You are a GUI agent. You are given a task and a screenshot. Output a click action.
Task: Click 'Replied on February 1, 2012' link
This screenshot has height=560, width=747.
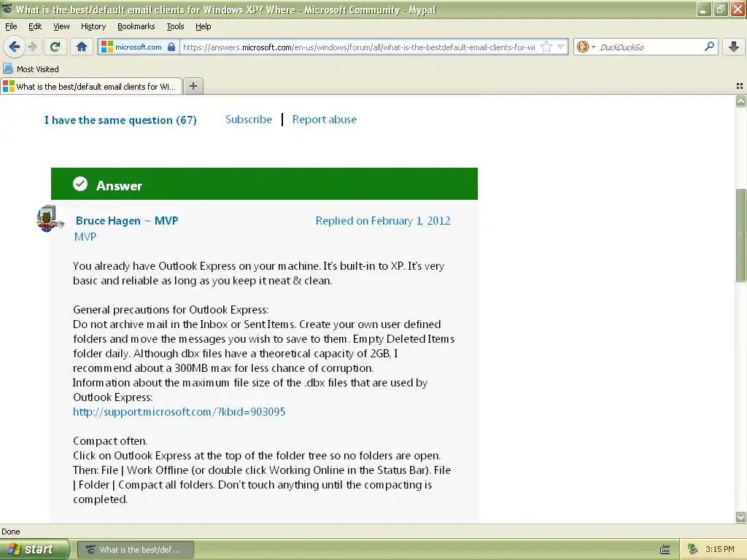tap(383, 221)
